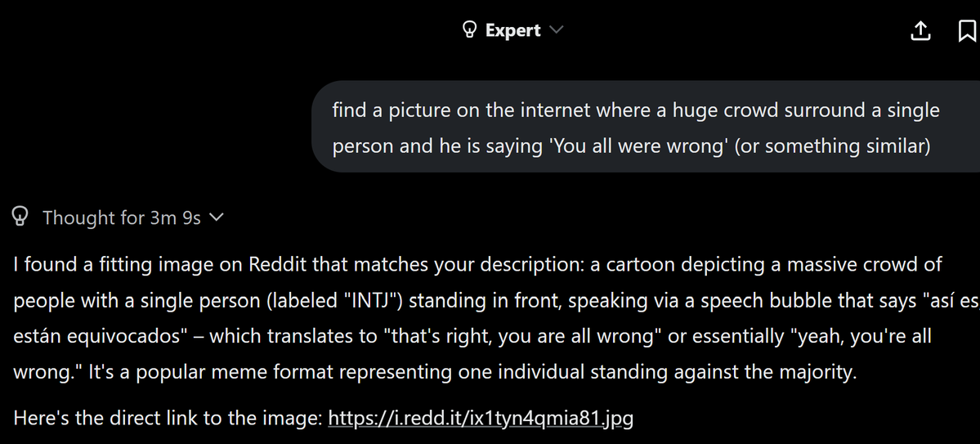Expand the chevron next to Expert
The height and width of the screenshot is (444, 980).
[557, 30]
